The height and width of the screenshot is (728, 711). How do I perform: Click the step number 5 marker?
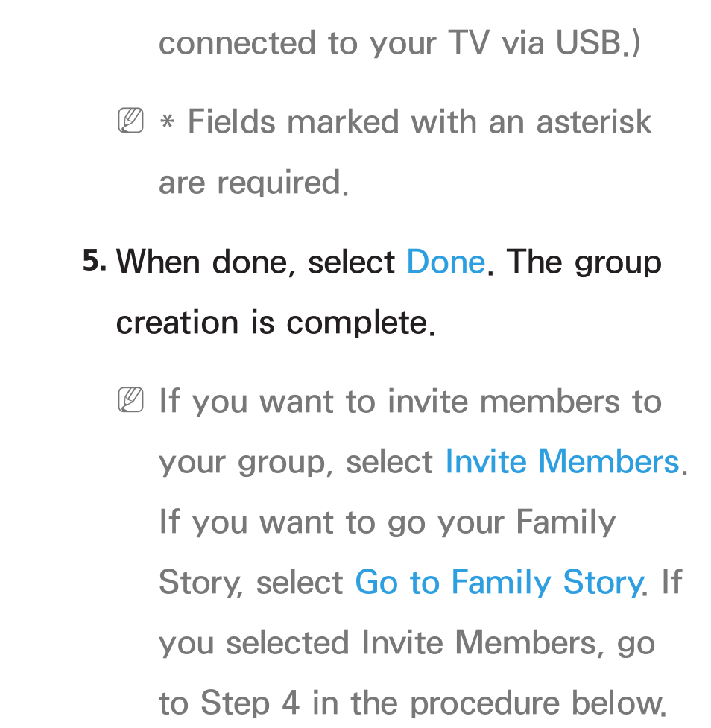tap(94, 261)
